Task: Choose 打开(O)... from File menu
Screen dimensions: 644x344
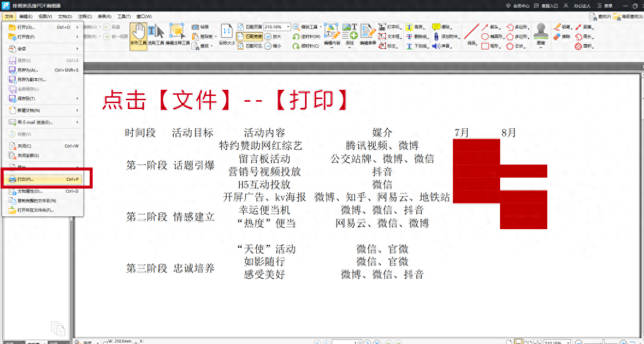Action: click(43, 27)
